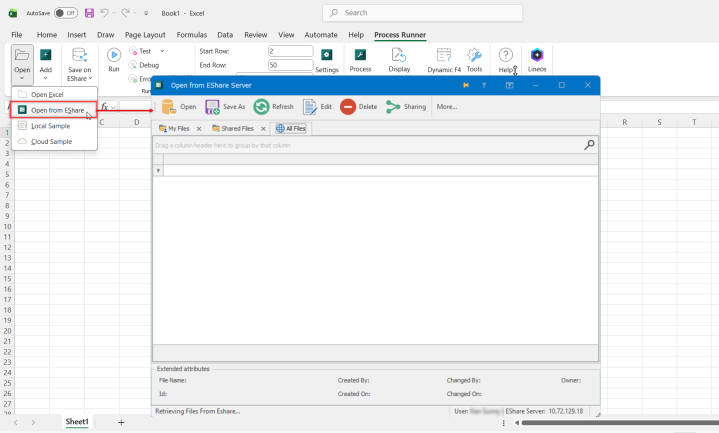Click Save As in the EShare dialog
The height and width of the screenshot is (433, 719).
click(225, 106)
